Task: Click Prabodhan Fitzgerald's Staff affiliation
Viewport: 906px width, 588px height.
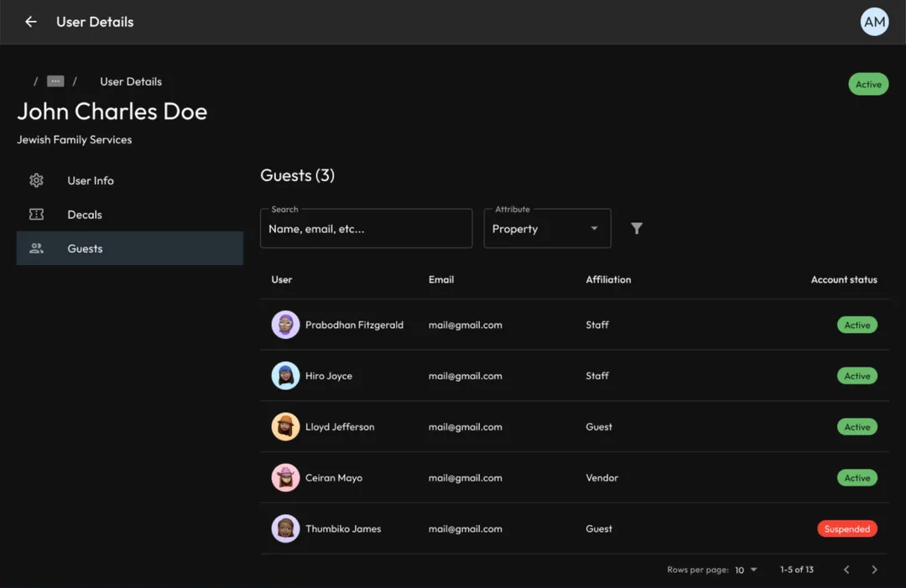Action: tap(597, 325)
